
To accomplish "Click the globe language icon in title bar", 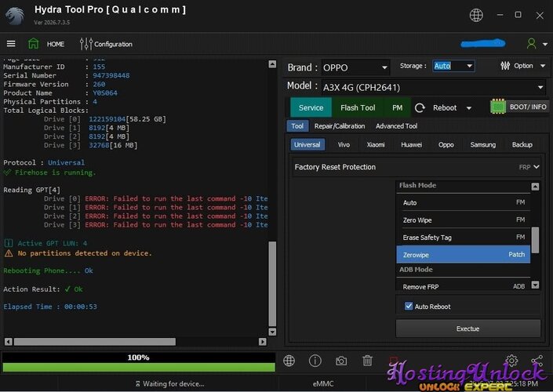I will click(x=476, y=15).
